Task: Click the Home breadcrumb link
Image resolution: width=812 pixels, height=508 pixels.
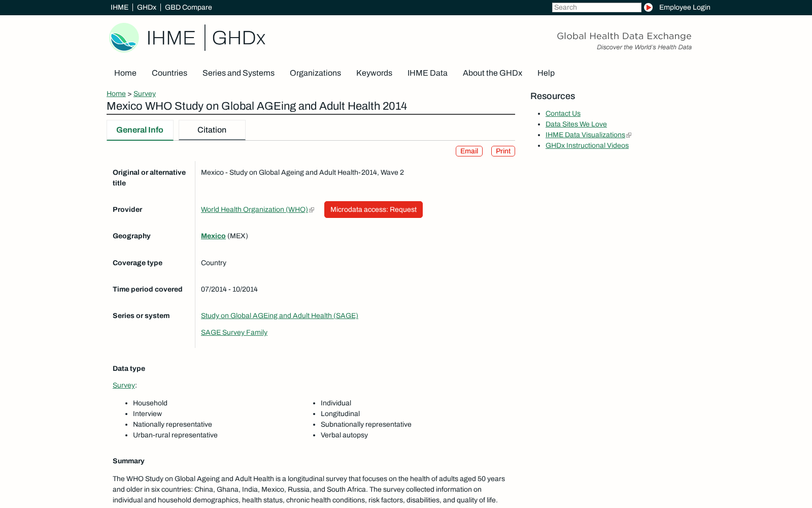Action: tap(116, 93)
